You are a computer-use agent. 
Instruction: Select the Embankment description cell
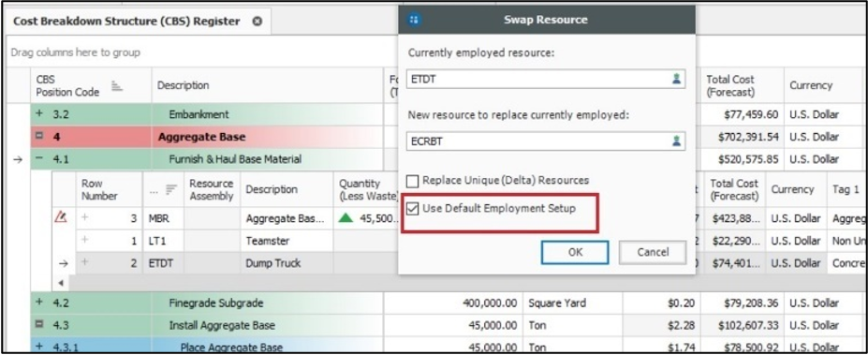click(268, 114)
